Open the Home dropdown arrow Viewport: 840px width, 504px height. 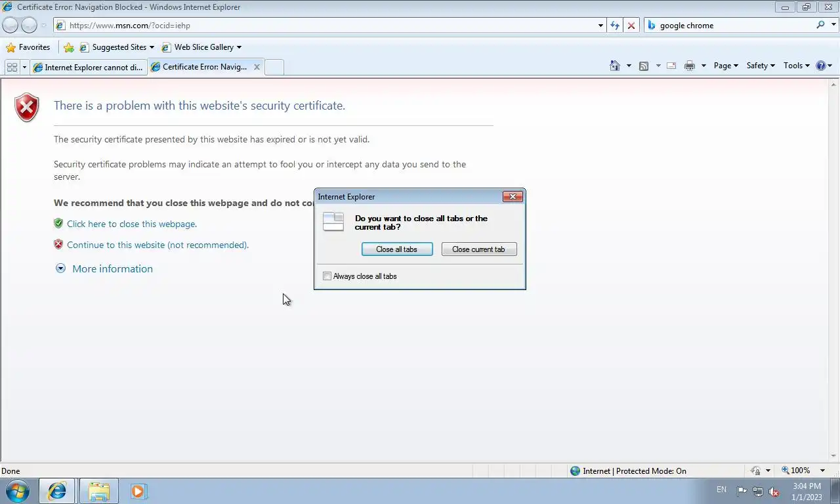pos(629,66)
